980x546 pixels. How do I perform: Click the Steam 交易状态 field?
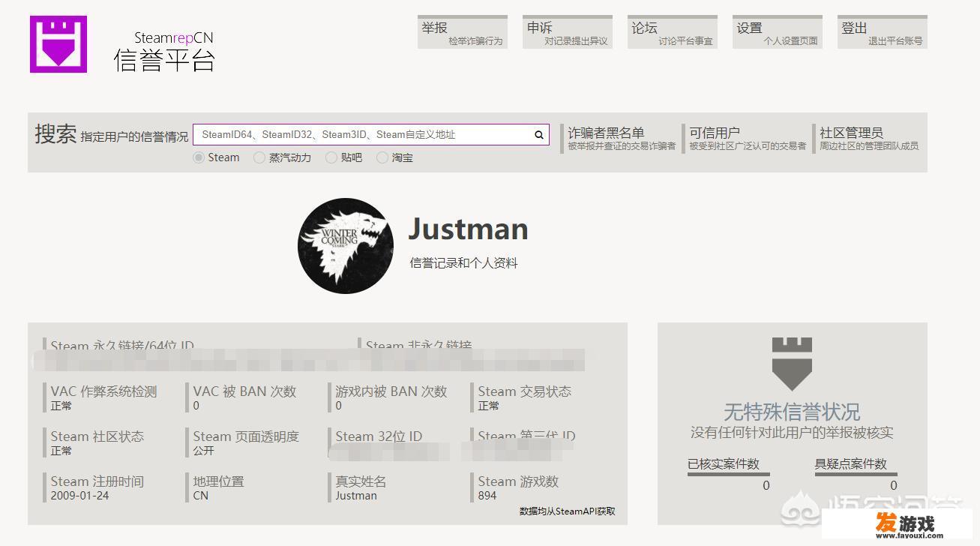point(522,397)
